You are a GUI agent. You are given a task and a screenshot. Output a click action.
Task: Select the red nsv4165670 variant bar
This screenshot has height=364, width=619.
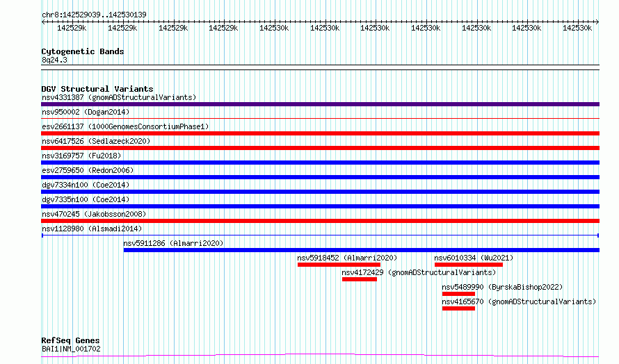[x=459, y=308]
